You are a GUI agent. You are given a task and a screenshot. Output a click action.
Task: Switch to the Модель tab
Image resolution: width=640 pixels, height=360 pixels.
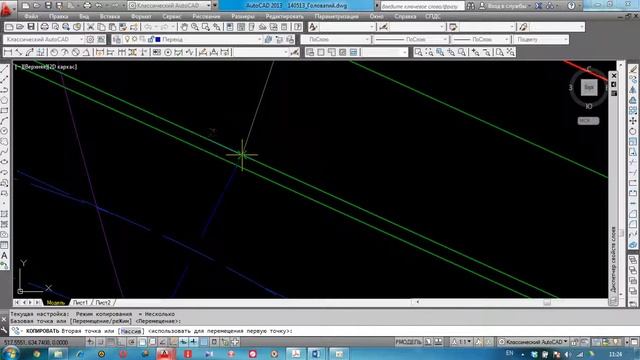[56, 303]
